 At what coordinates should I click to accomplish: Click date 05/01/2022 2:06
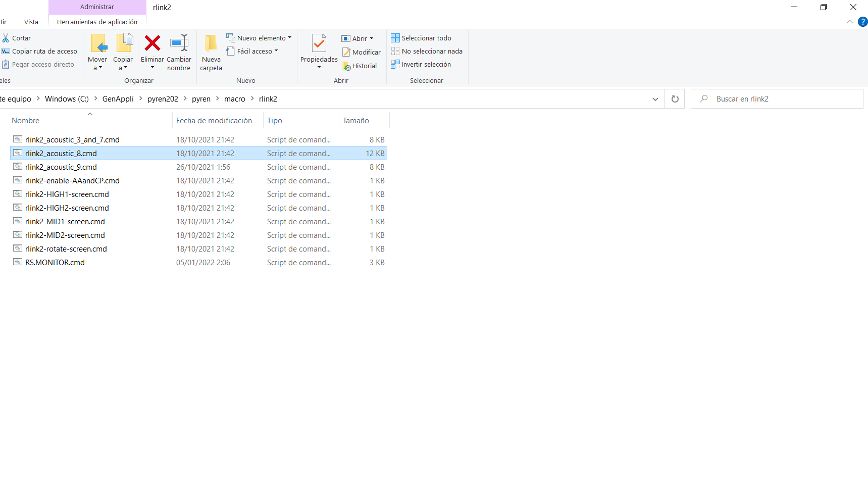pos(203,262)
